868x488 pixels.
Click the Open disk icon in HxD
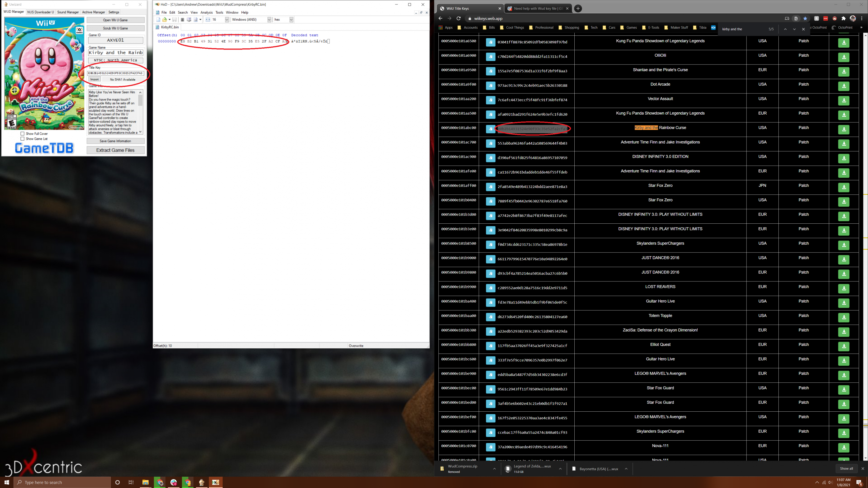[x=189, y=20]
